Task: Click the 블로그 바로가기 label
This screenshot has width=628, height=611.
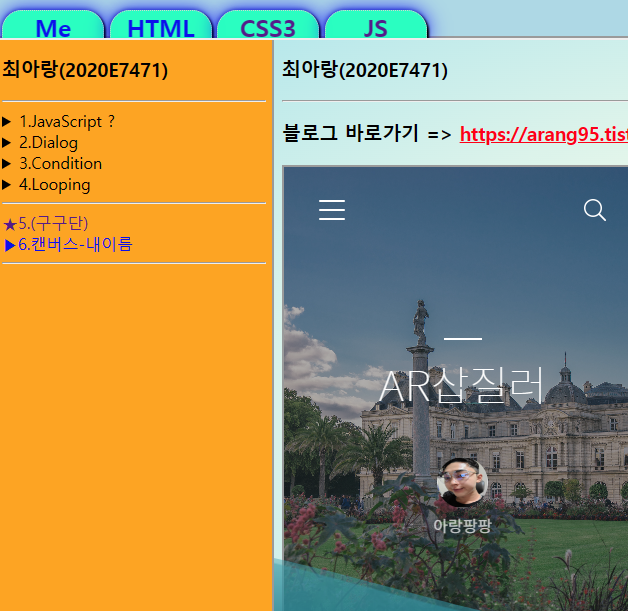Action: (x=350, y=133)
